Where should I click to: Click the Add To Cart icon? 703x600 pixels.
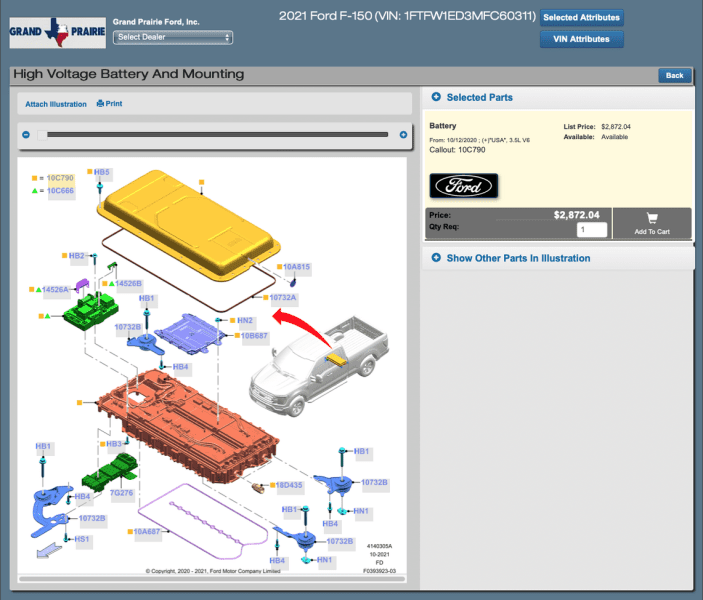click(651, 218)
